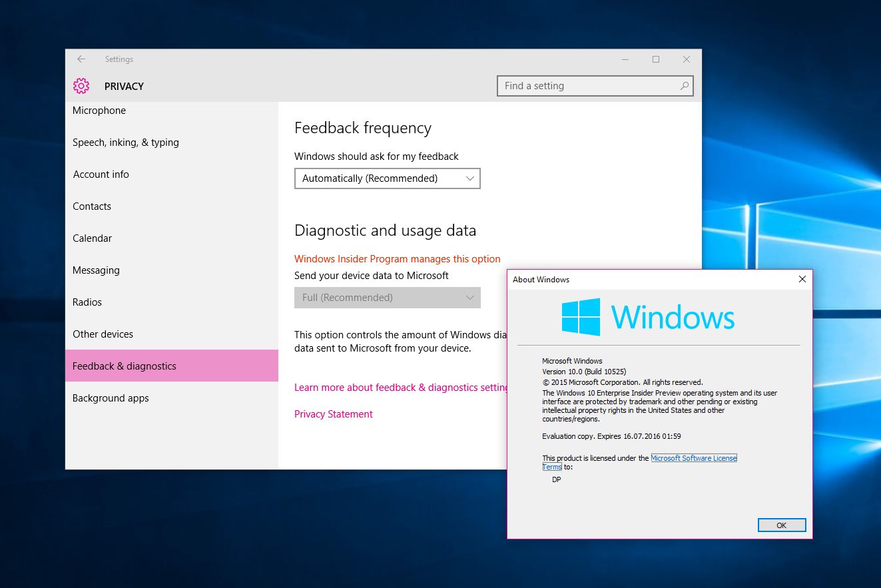The width and height of the screenshot is (881, 588).
Task: Go to Contacts privacy page
Action: pyautogui.click(x=172, y=206)
